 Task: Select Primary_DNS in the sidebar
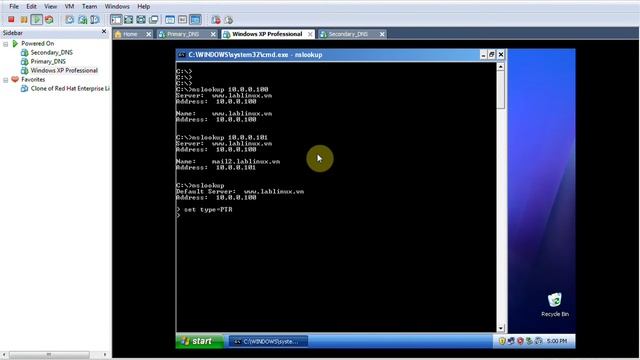pyautogui.click(x=48, y=61)
